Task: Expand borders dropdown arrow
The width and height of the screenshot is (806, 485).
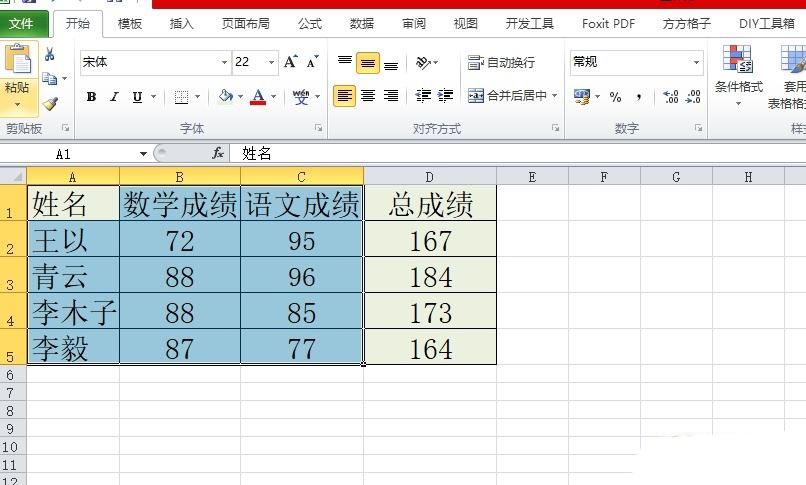Action: [197, 97]
